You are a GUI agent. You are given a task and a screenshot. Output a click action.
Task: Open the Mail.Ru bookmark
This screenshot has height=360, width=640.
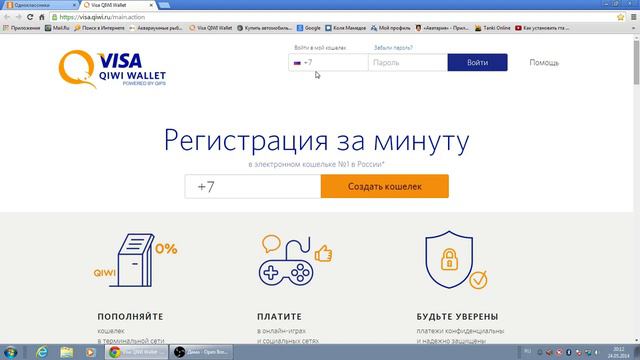(x=57, y=28)
